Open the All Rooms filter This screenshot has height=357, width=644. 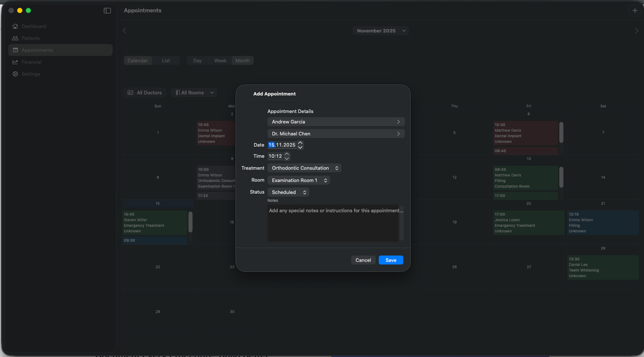pos(194,93)
